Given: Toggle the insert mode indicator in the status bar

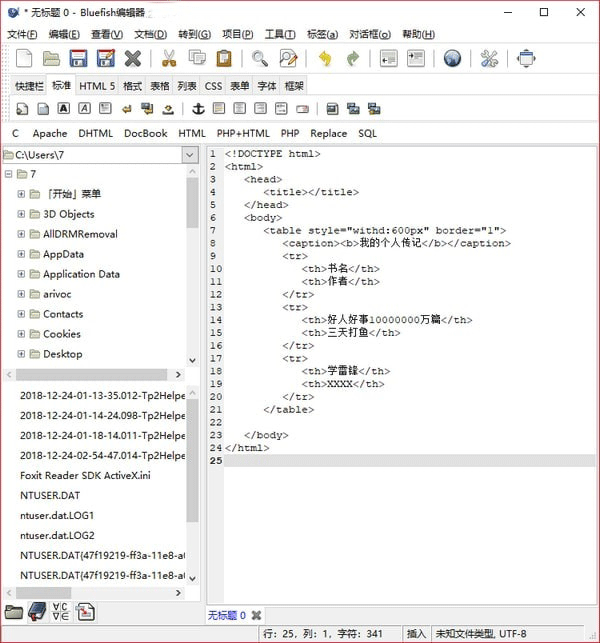Looking at the screenshot, I should [x=416, y=634].
